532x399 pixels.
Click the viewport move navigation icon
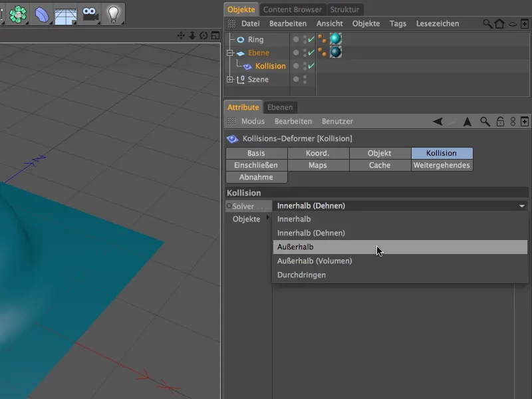point(181,35)
